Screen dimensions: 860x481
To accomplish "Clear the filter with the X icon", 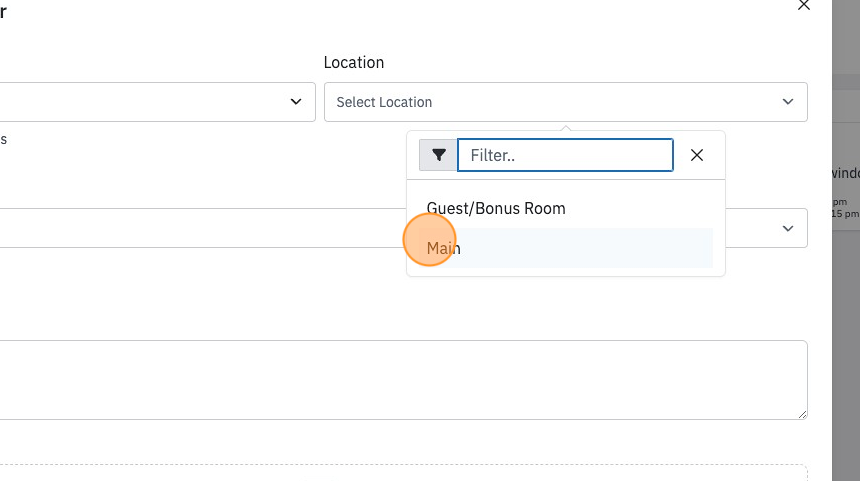I will point(697,155).
